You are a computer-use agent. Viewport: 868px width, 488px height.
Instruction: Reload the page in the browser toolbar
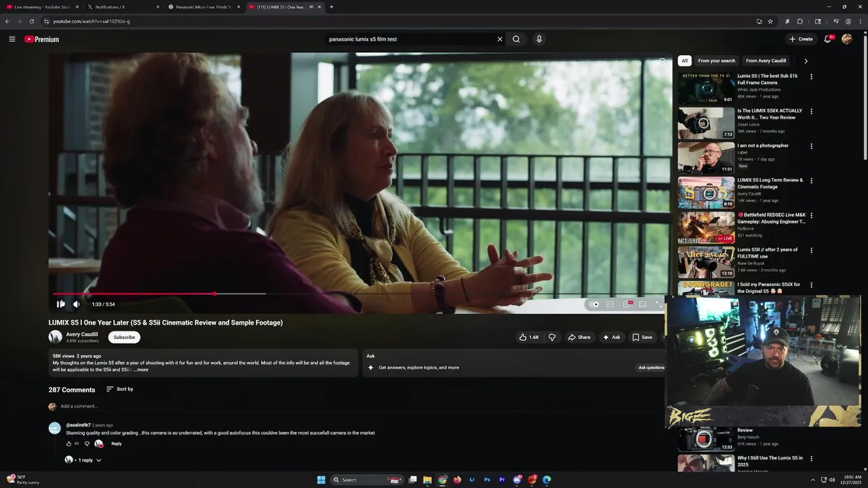coord(31,21)
